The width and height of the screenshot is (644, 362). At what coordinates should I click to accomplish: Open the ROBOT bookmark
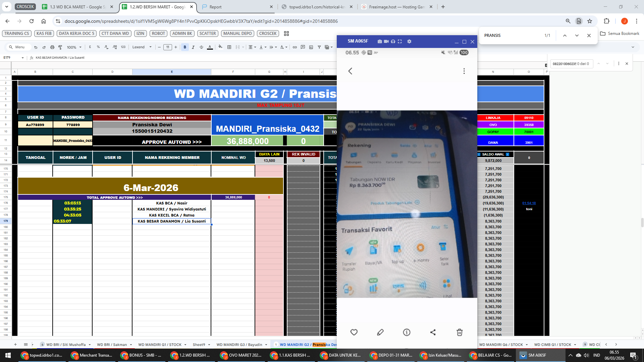pos(158,34)
